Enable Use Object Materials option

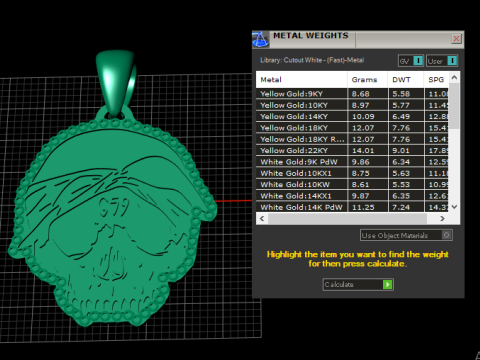(447, 235)
